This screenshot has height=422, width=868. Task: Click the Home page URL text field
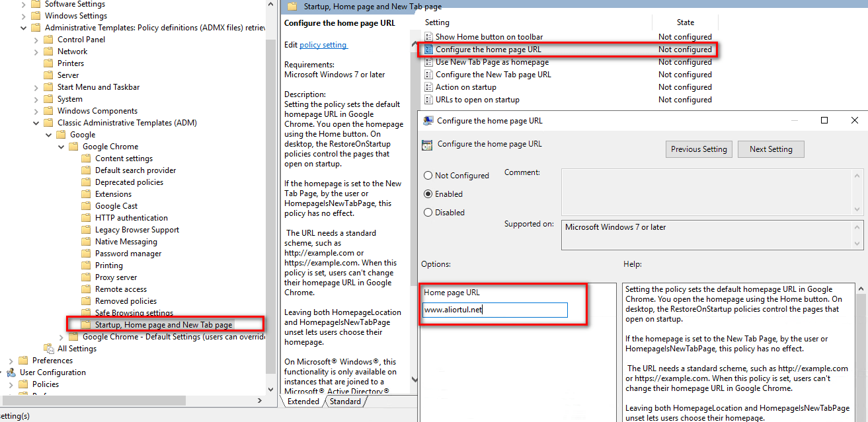pos(494,310)
